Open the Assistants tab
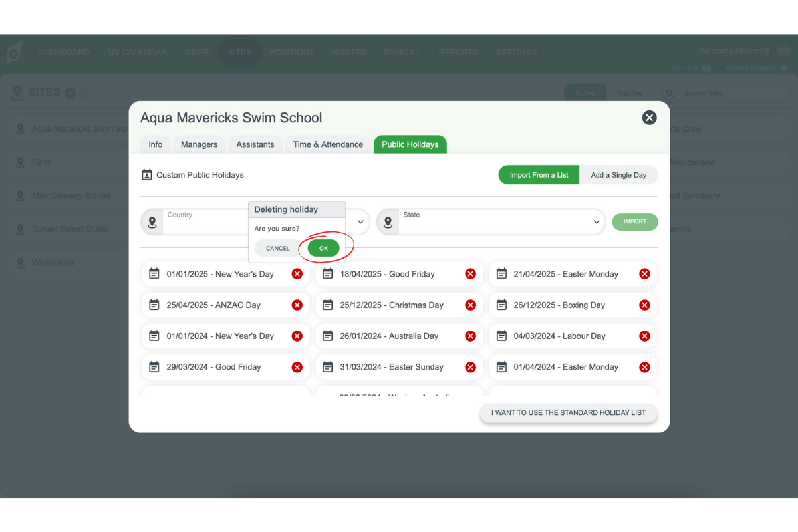 [x=255, y=144]
